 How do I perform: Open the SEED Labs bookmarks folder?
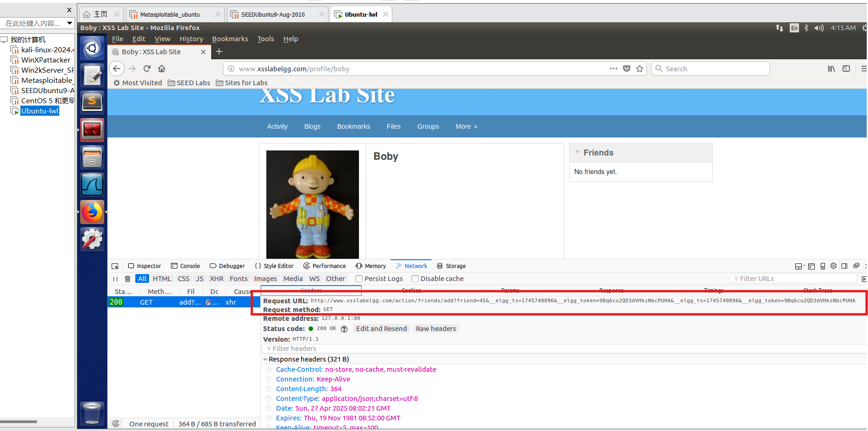coord(189,83)
